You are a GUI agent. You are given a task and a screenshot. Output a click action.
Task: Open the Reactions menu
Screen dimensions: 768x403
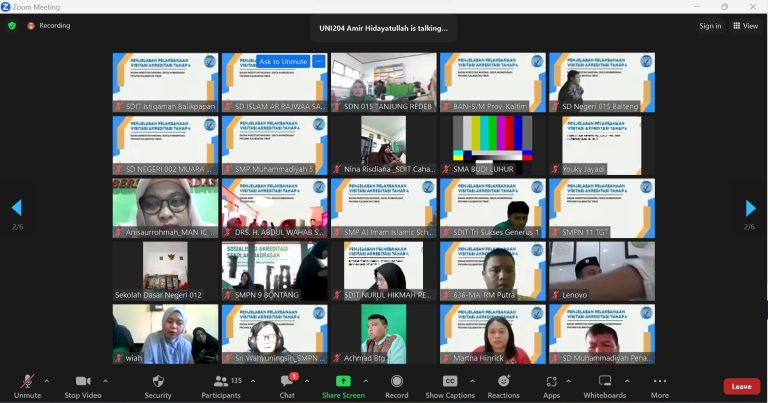click(x=503, y=386)
